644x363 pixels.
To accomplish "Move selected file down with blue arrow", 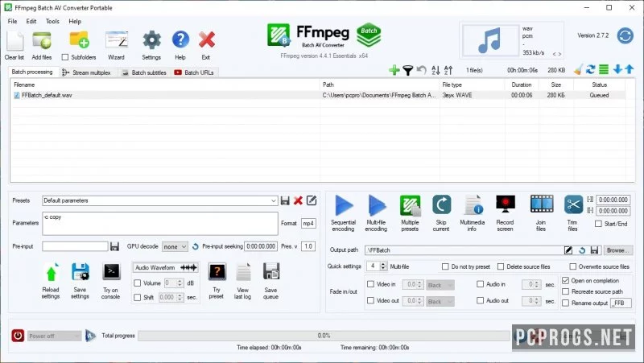I will pyautogui.click(x=617, y=70).
